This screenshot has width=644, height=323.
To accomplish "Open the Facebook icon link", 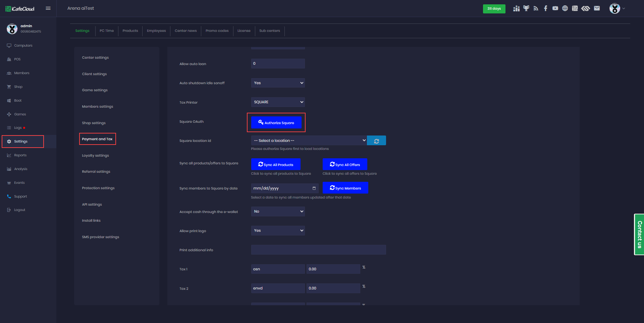I will pos(545,8).
